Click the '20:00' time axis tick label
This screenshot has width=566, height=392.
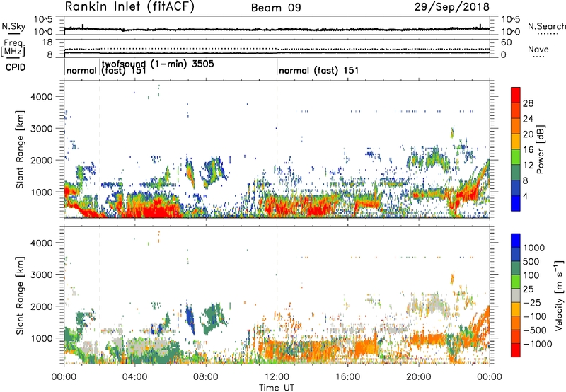tap(419, 377)
